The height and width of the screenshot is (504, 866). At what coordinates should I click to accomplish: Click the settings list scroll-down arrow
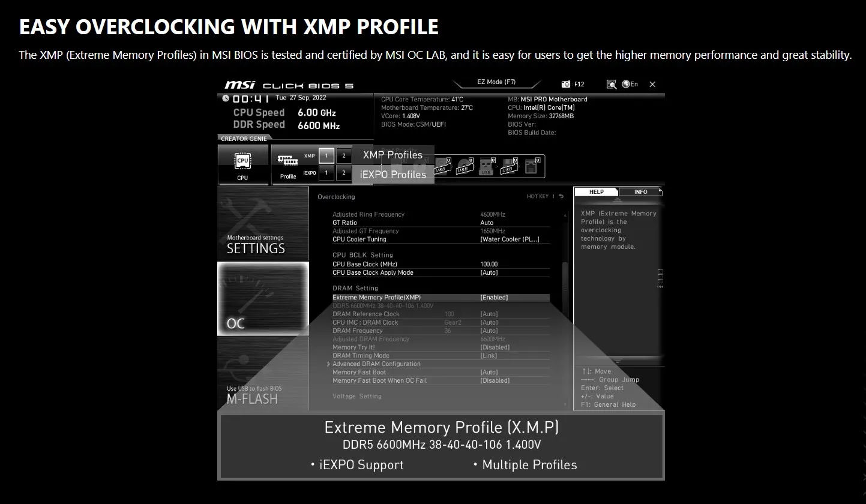[565, 404]
